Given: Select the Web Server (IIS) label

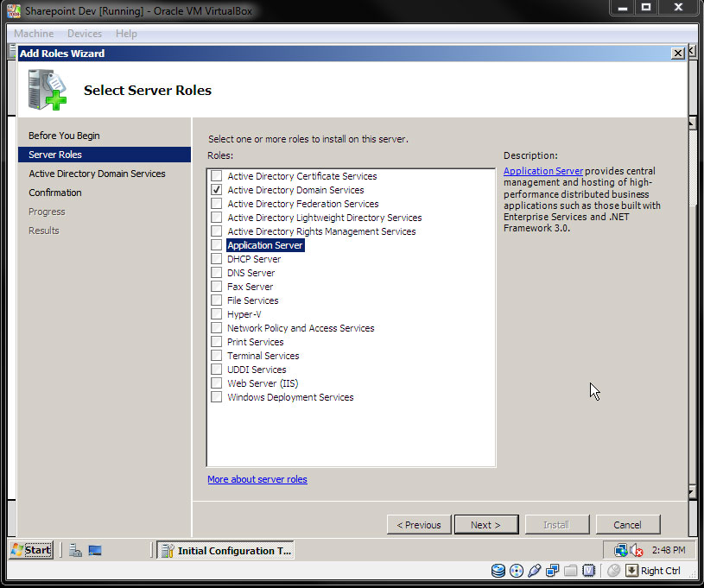Looking at the screenshot, I should pos(263,383).
